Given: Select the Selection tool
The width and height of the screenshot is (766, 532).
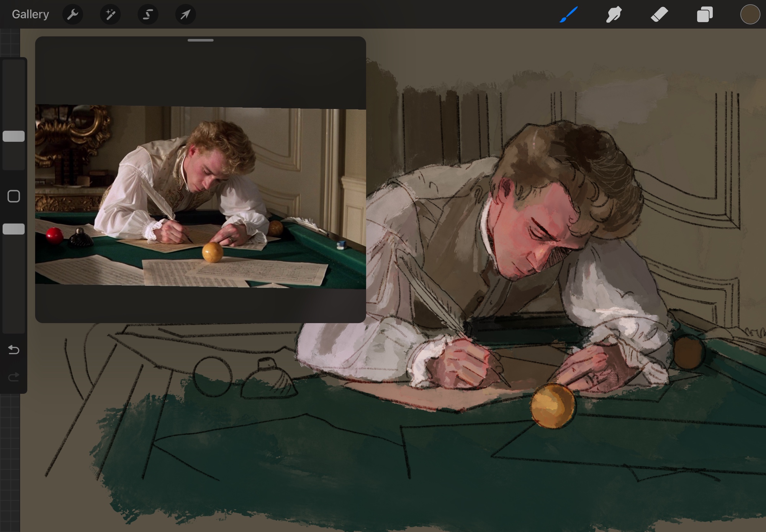Looking at the screenshot, I should pos(148,15).
